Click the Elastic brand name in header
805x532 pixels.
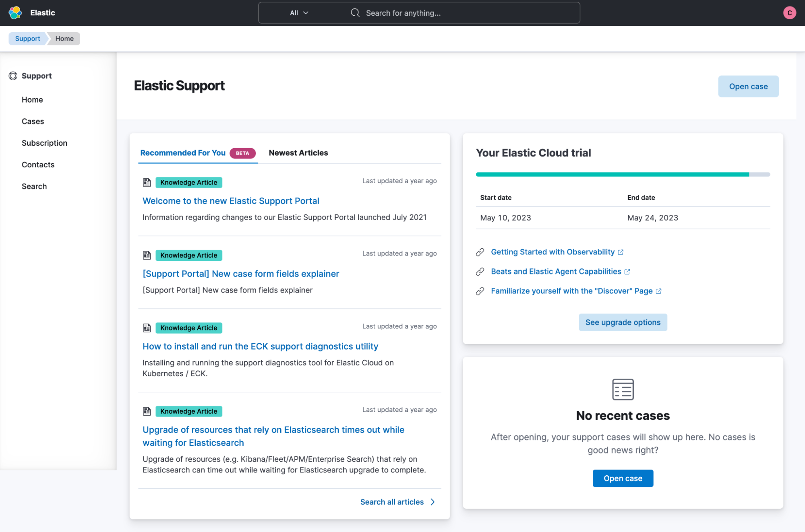[42, 13]
